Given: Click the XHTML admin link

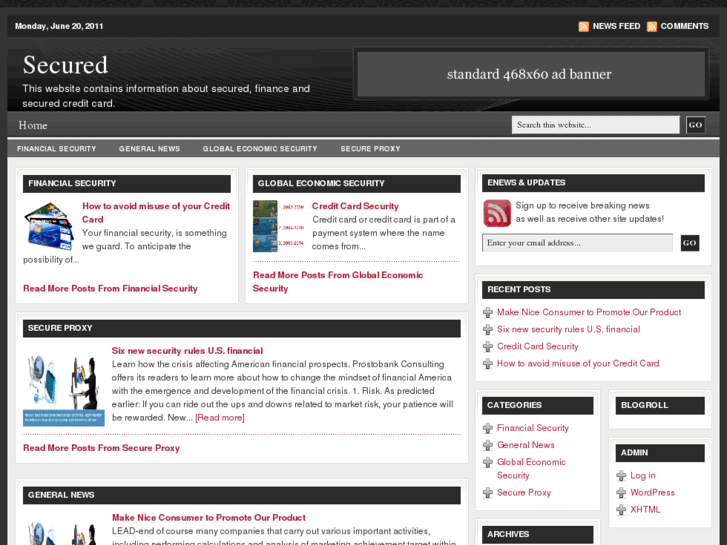Looking at the screenshot, I should click(x=645, y=510).
